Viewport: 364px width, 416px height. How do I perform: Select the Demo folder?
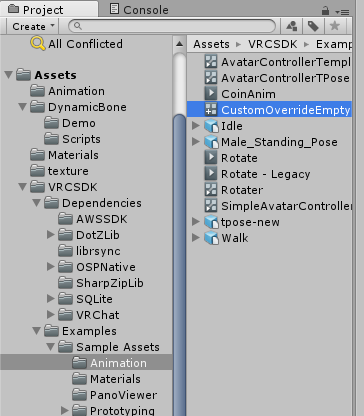click(x=70, y=123)
